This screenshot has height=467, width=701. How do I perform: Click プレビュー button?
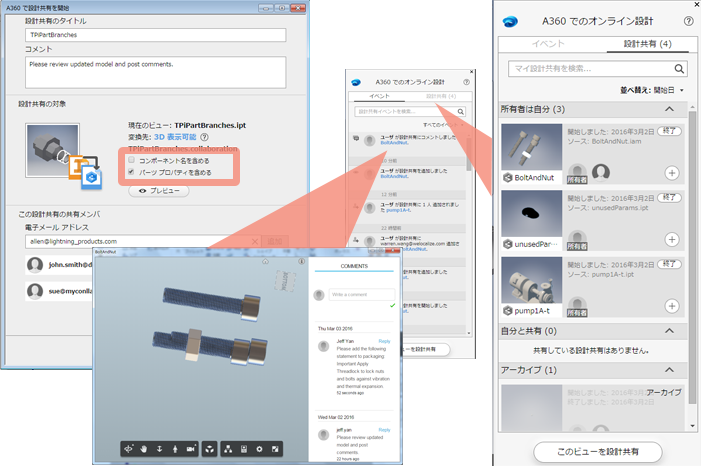(159, 191)
